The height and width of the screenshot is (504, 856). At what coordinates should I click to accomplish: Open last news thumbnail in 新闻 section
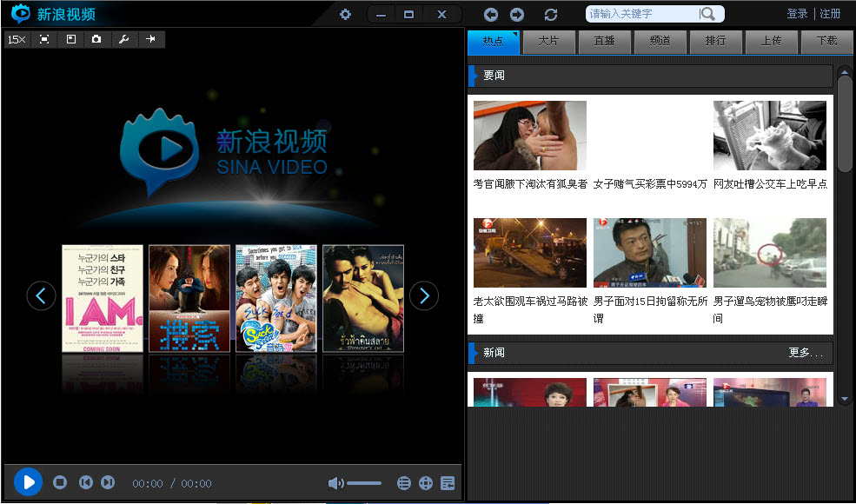click(770, 392)
